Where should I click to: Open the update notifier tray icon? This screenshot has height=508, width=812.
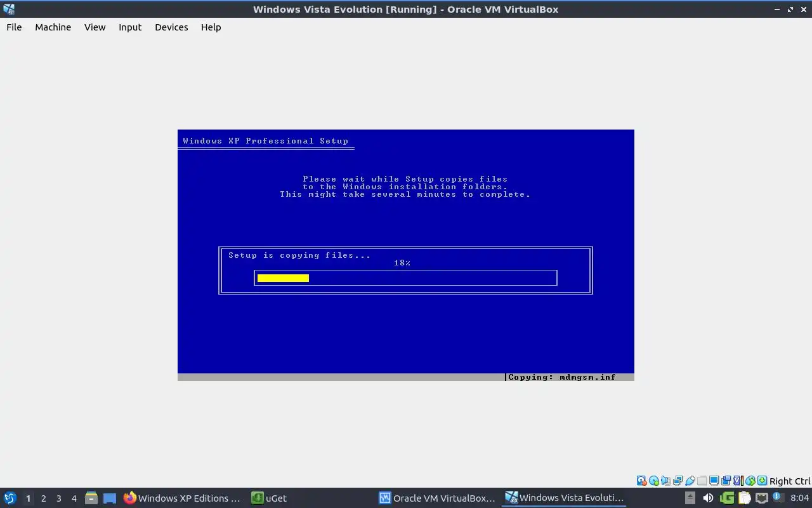778,497
